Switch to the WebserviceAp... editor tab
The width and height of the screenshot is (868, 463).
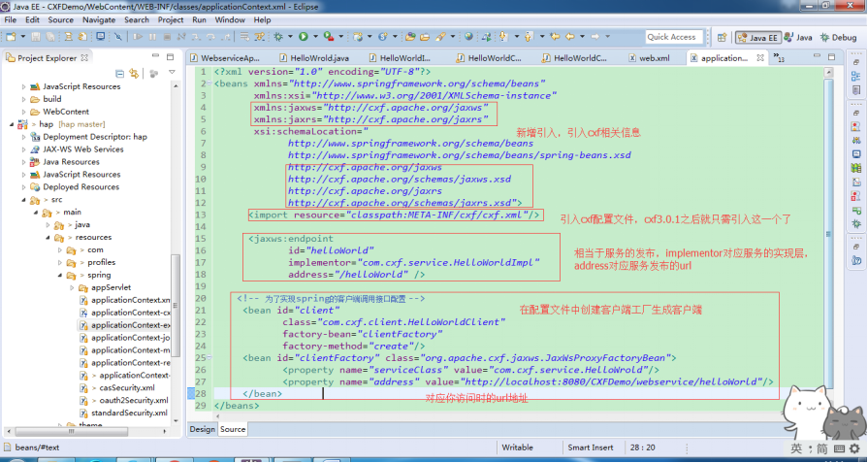[224, 57]
